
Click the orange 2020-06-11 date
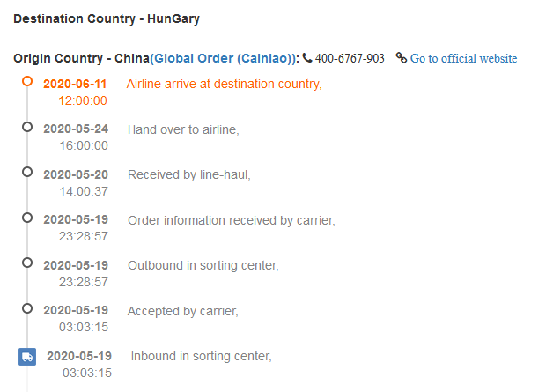76,85
